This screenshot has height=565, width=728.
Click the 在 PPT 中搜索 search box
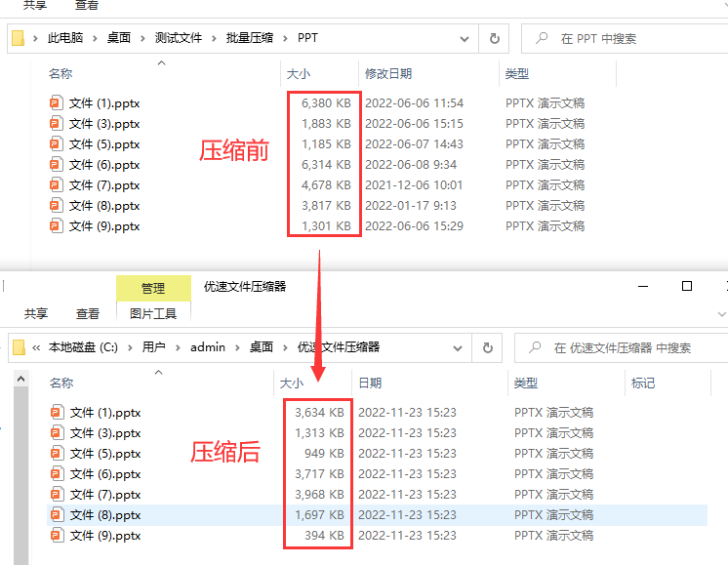pos(625,38)
